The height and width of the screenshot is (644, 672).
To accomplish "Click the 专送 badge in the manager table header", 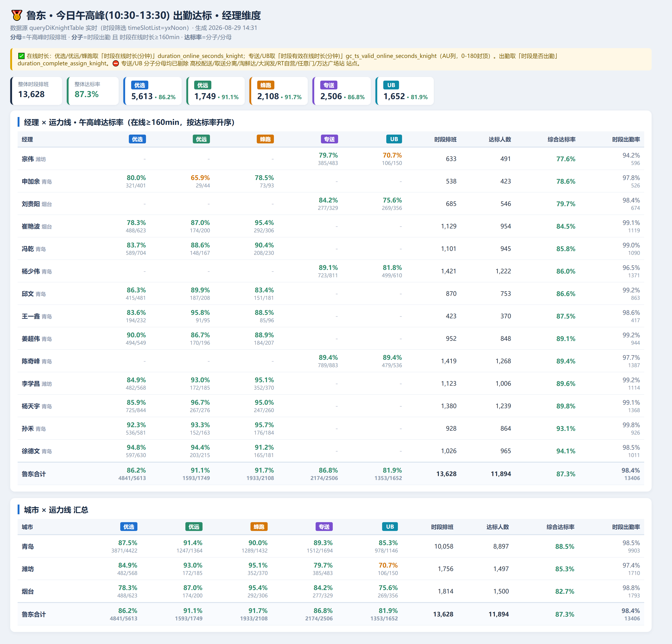I will [330, 139].
